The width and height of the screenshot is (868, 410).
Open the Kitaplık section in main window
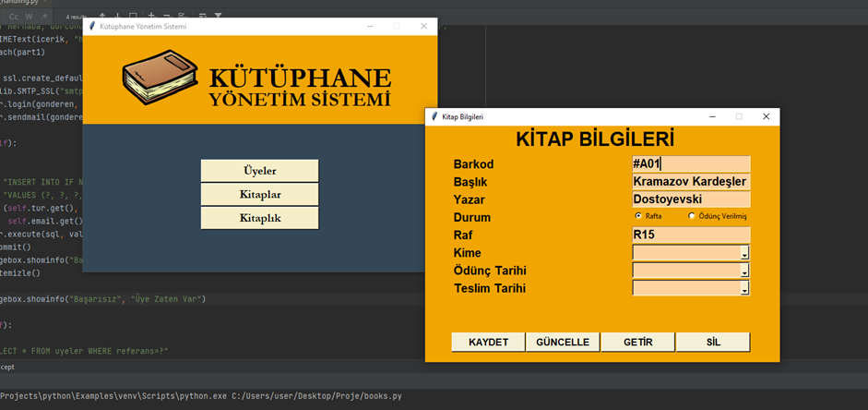click(259, 218)
